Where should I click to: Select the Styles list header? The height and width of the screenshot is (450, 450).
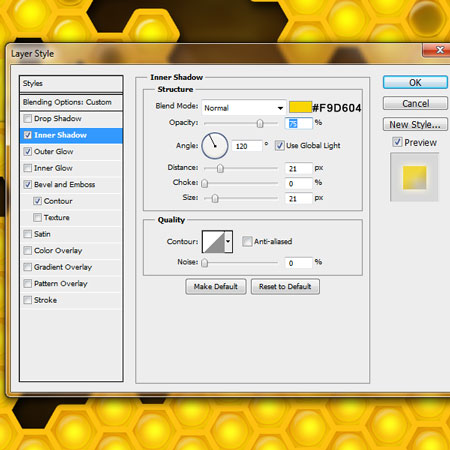tap(71, 84)
